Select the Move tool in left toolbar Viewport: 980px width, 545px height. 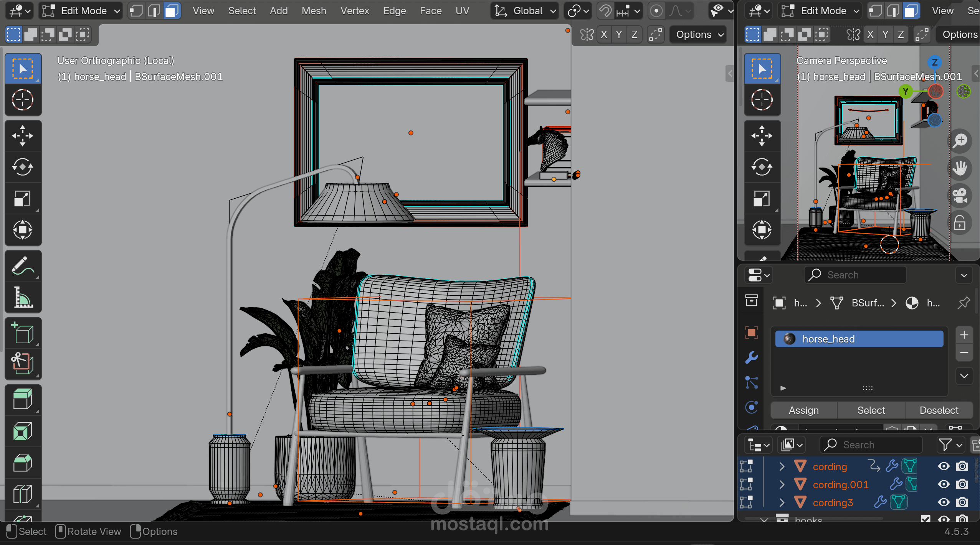click(x=22, y=136)
